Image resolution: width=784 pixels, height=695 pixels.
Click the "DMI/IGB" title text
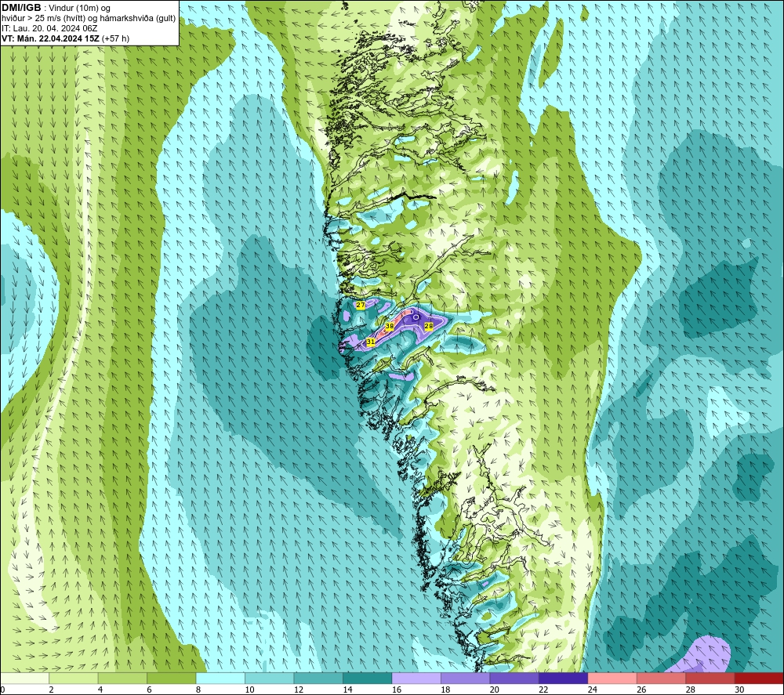point(21,8)
